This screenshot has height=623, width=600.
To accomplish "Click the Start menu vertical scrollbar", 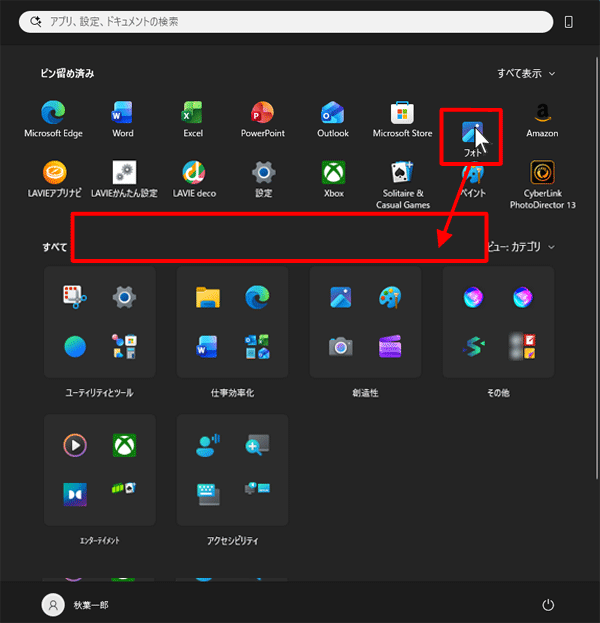I will (x=597, y=269).
